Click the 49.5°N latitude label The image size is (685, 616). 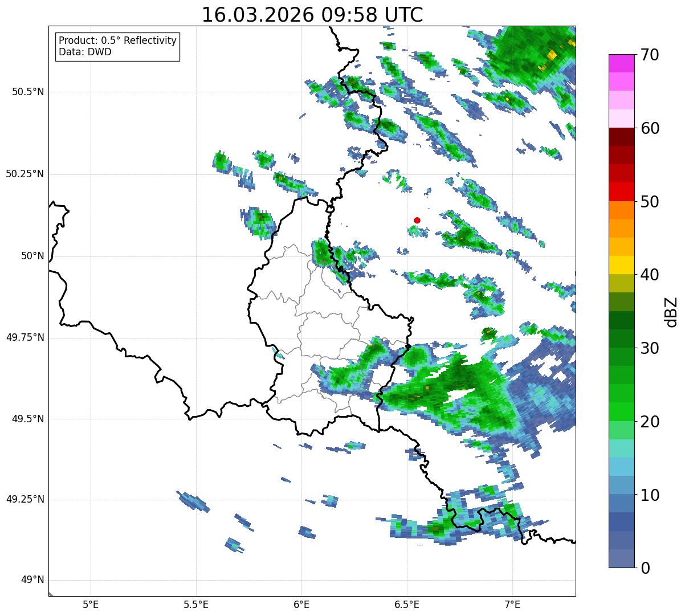[28, 419]
